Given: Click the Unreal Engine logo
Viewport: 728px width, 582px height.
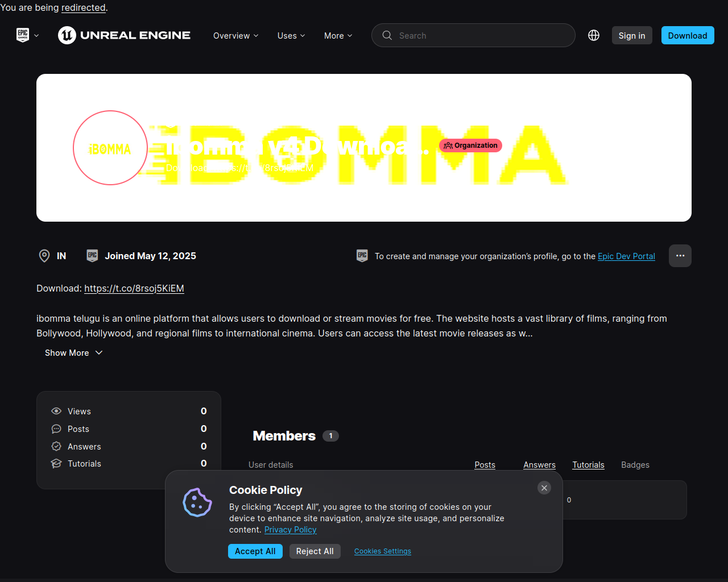Looking at the screenshot, I should pyautogui.click(x=124, y=35).
